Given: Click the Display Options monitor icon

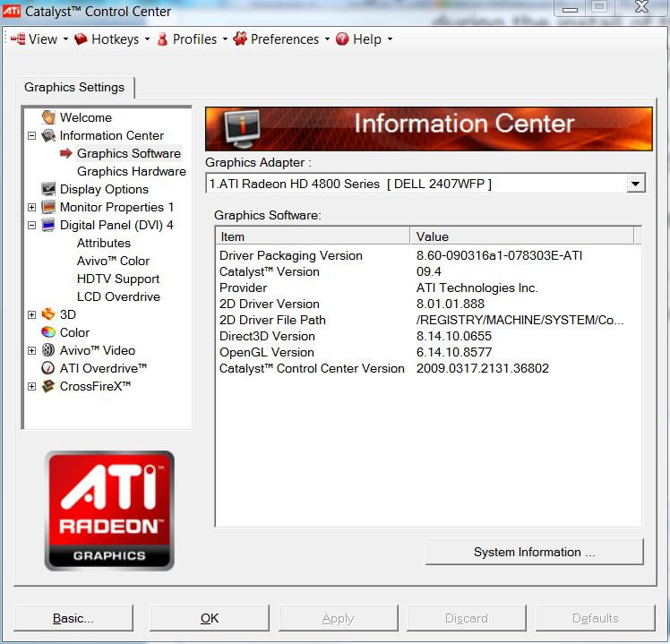Looking at the screenshot, I should coord(48,189).
